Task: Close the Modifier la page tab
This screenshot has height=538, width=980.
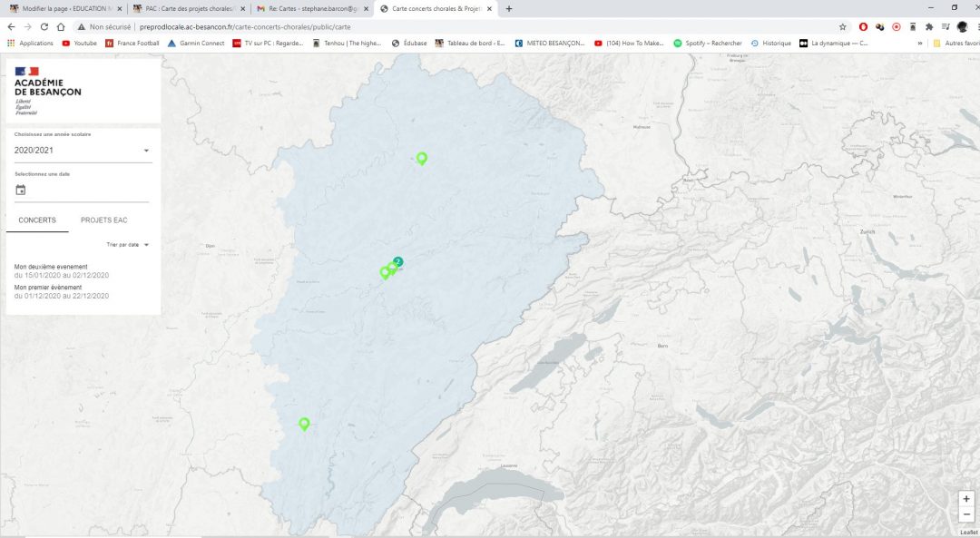Action: [120, 9]
